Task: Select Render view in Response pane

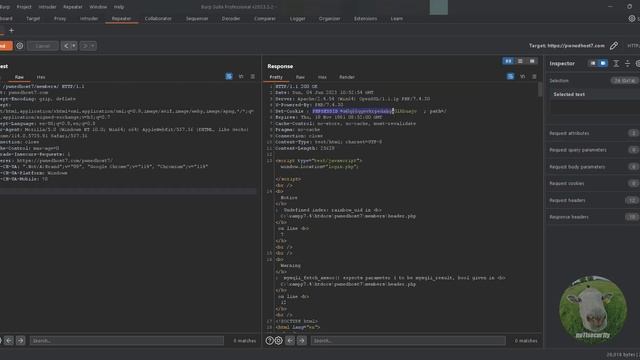Action: [x=347, y=77]
